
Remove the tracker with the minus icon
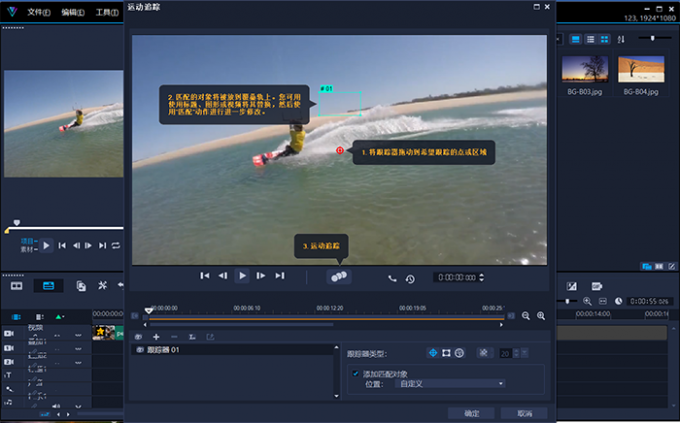coord(174,337)
